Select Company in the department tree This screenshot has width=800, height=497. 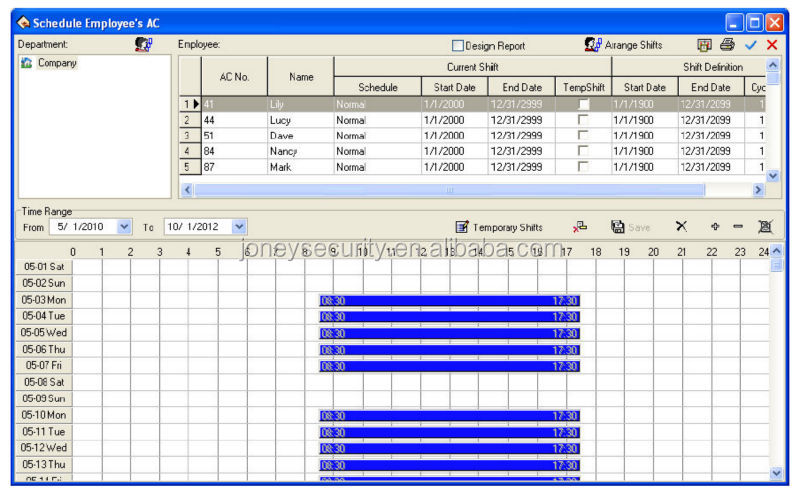pyautogui.click(x=57, y=63)
